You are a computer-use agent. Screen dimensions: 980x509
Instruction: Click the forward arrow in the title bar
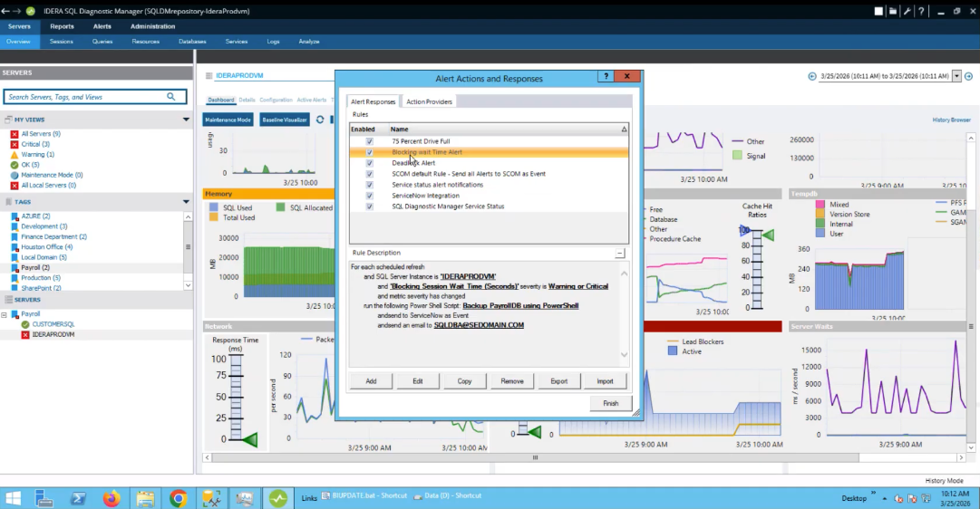(17, 11)
